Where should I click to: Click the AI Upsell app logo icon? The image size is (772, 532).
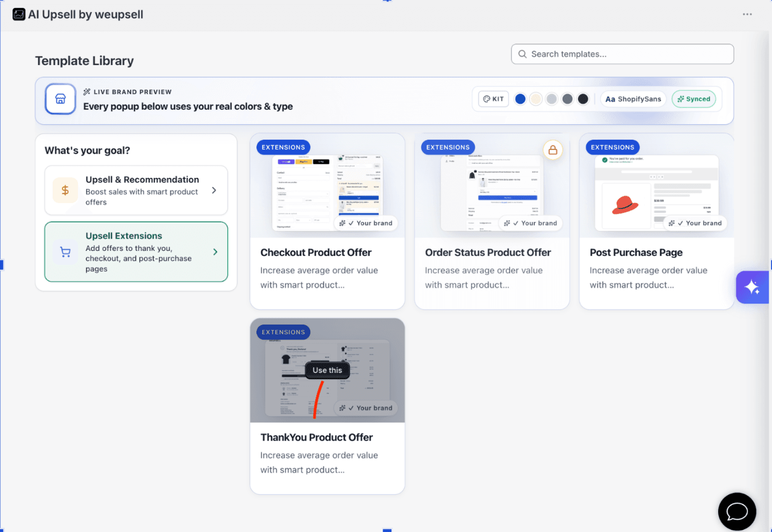pyautogui.click(x=19, y=15)
